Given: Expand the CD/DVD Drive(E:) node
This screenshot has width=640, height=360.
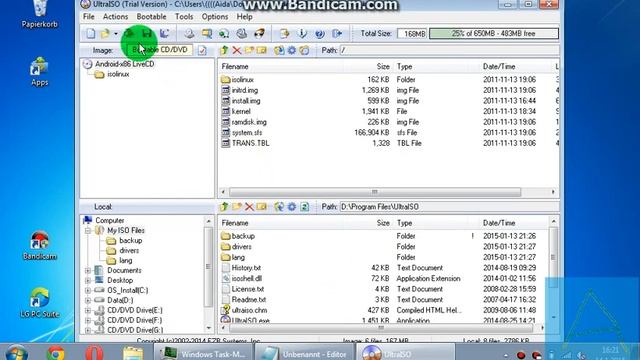Looking at the screenshot, I should coord(88,310).
